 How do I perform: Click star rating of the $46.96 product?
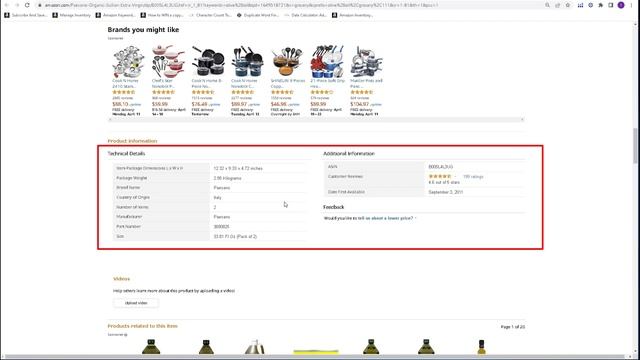tap(282, 92)
